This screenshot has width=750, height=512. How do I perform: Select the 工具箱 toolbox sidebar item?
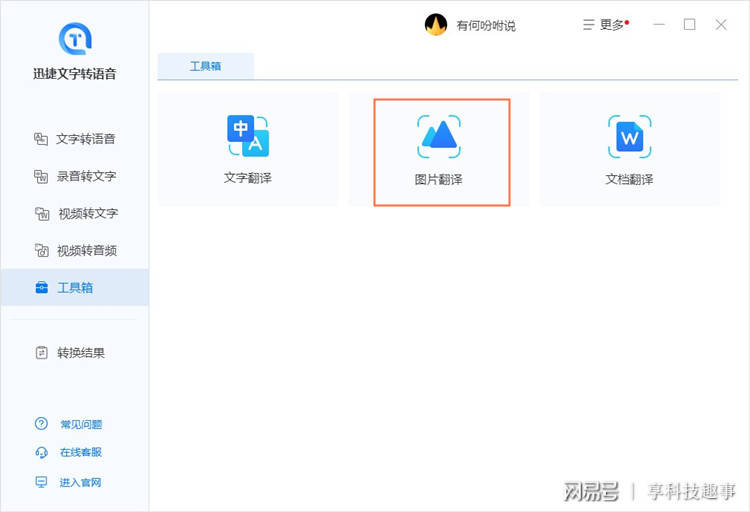[x=75, y=288]
